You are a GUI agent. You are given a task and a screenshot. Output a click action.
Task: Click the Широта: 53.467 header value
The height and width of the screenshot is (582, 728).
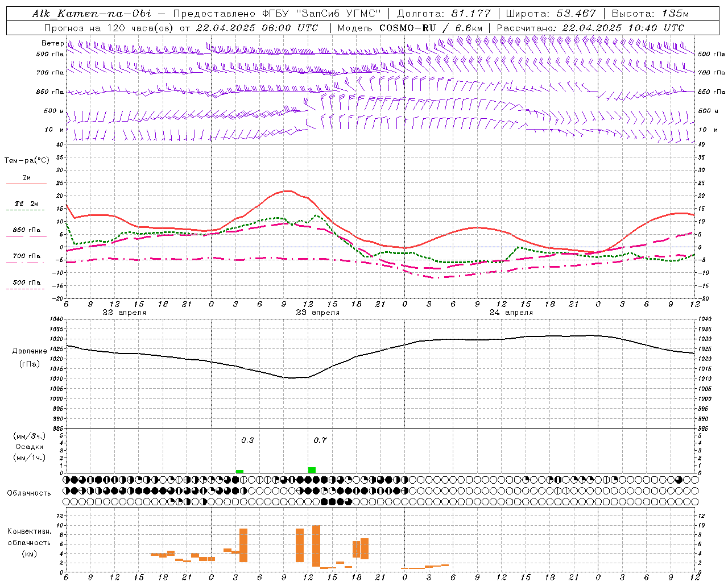click(551, 14)
